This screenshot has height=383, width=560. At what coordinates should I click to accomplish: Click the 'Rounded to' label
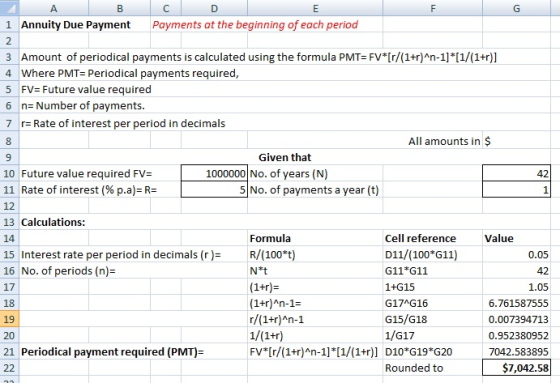(414, 368)
